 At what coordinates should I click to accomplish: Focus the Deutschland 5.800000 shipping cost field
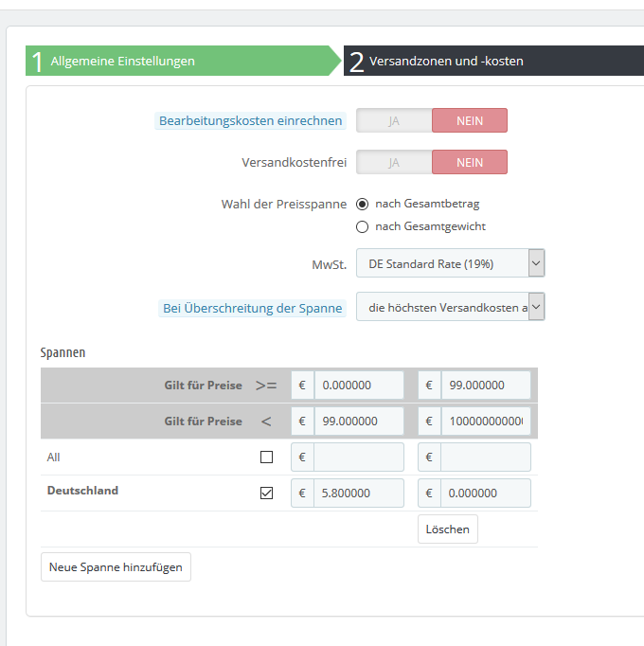(x=359, y=493)
